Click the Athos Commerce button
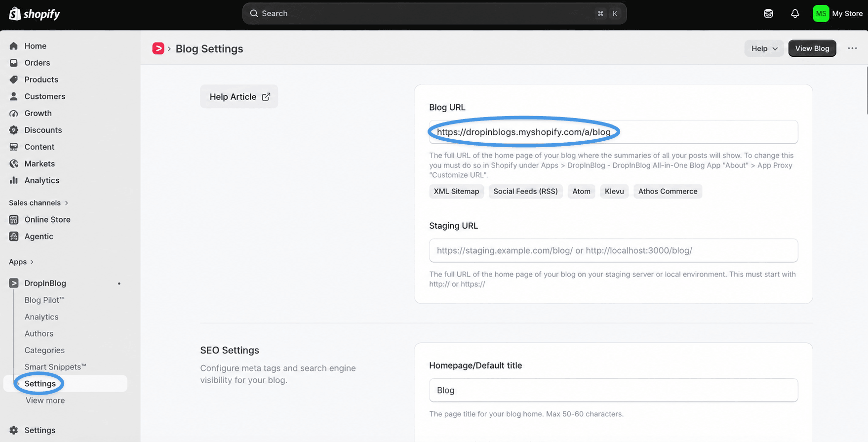The width and height of the screenshot is (868, 442). pos(668,191)
